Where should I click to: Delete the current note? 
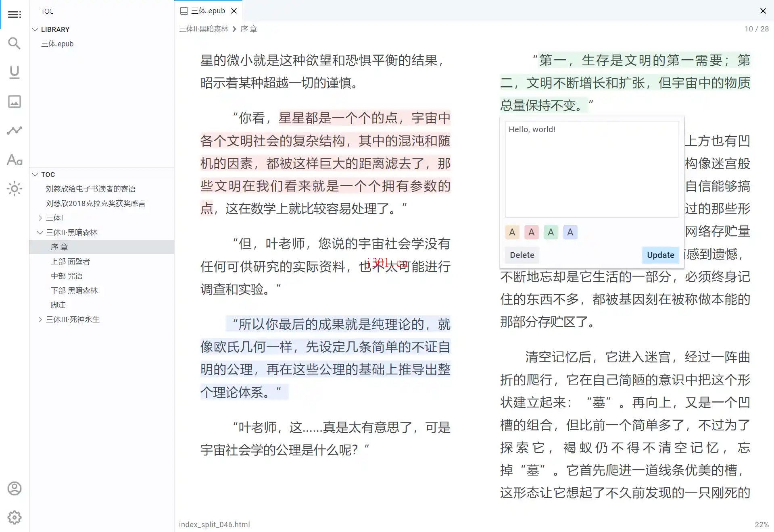[522, 255]
